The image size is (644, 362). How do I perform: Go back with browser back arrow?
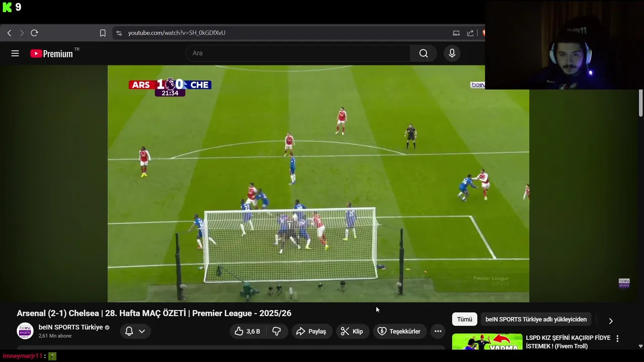[x=9, y=33]
